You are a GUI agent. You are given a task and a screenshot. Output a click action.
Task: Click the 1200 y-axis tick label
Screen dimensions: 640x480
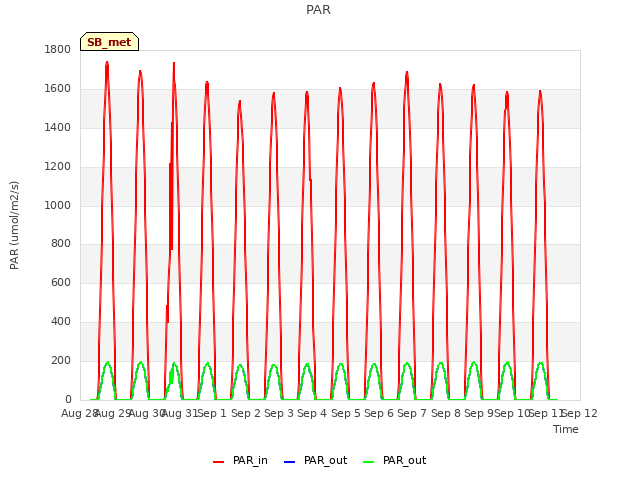(58, 167)
